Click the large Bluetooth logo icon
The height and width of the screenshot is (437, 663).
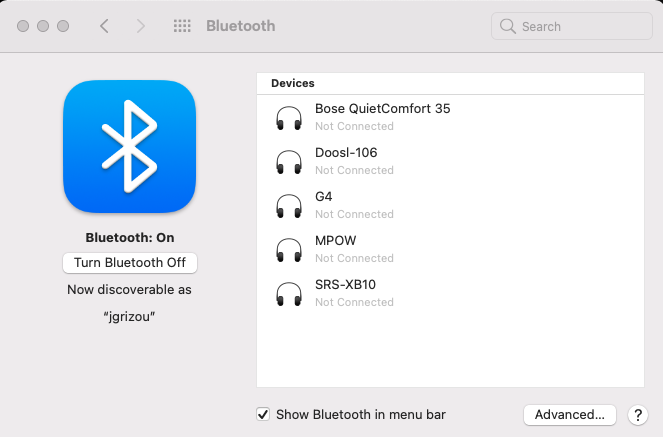click(129, 146)
